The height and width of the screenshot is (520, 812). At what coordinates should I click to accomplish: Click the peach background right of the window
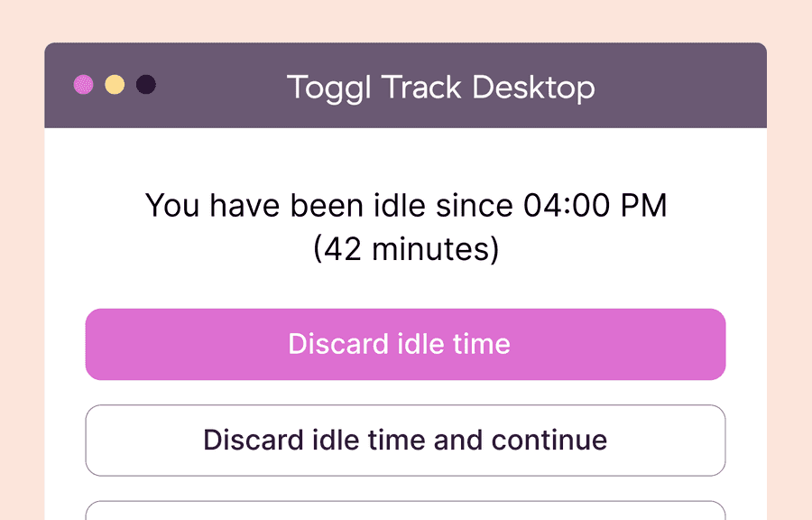click(789, 271)
